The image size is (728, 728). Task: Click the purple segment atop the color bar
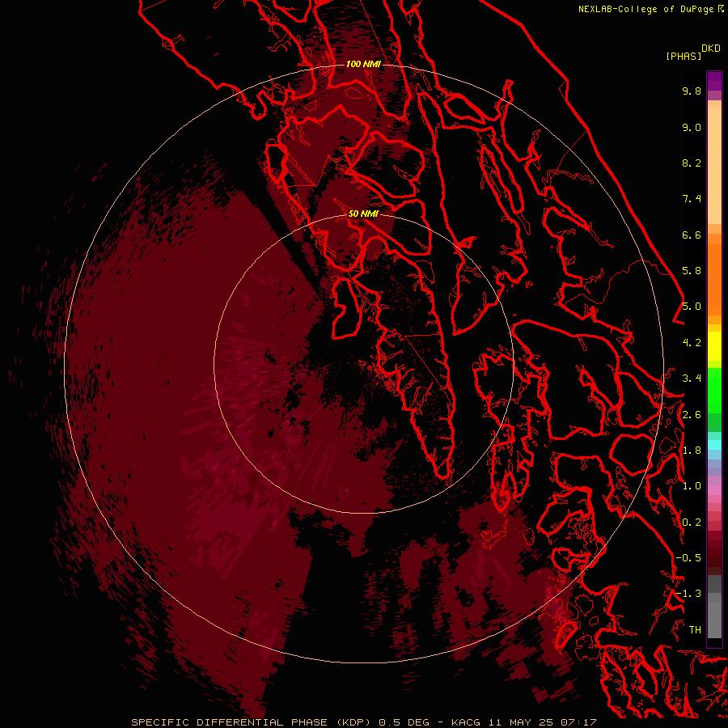click(714, 81)
